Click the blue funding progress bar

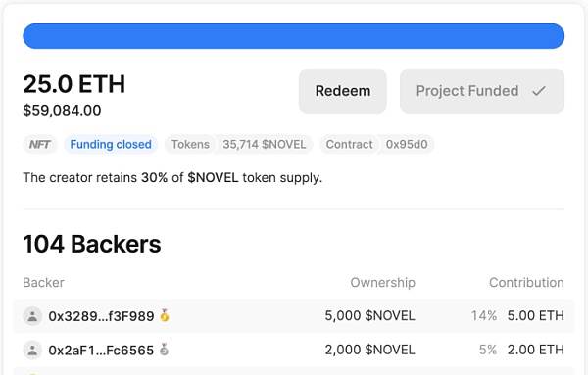point(294,36)
